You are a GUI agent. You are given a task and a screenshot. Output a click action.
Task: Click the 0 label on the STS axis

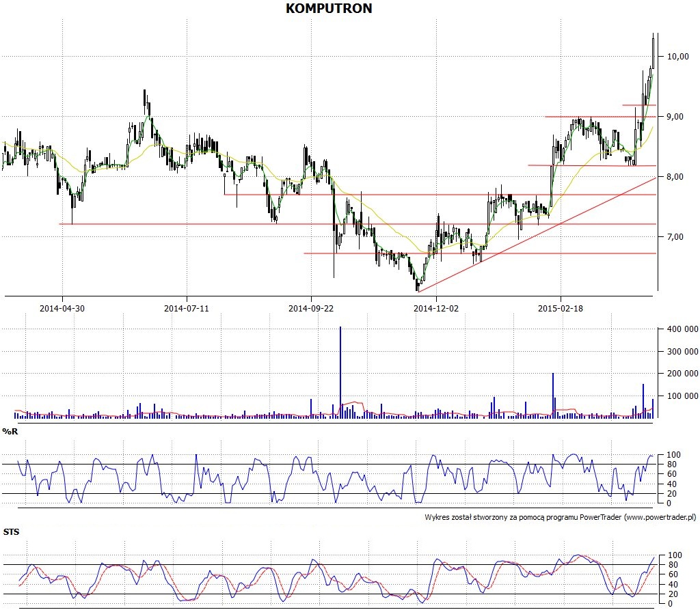[670, 605]
